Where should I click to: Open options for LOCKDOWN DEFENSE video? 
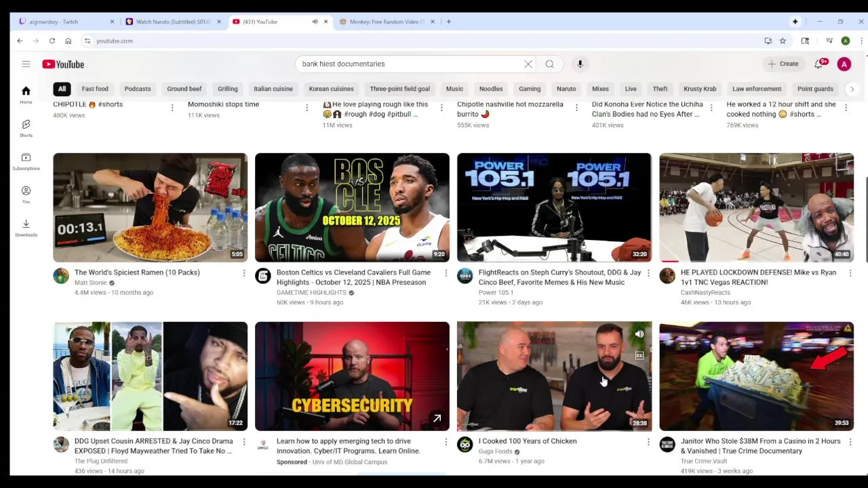pyautogui.click(x=850, y=273)
